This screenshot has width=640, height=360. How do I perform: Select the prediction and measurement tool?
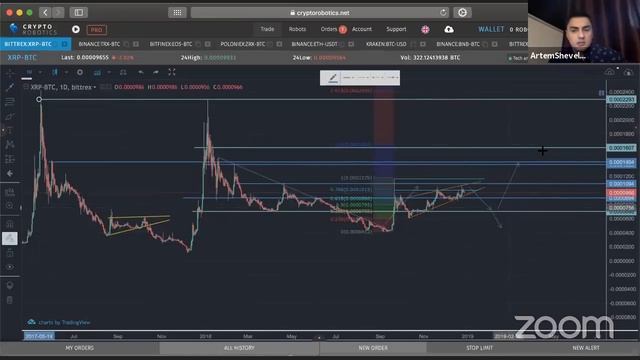(10, 159)
